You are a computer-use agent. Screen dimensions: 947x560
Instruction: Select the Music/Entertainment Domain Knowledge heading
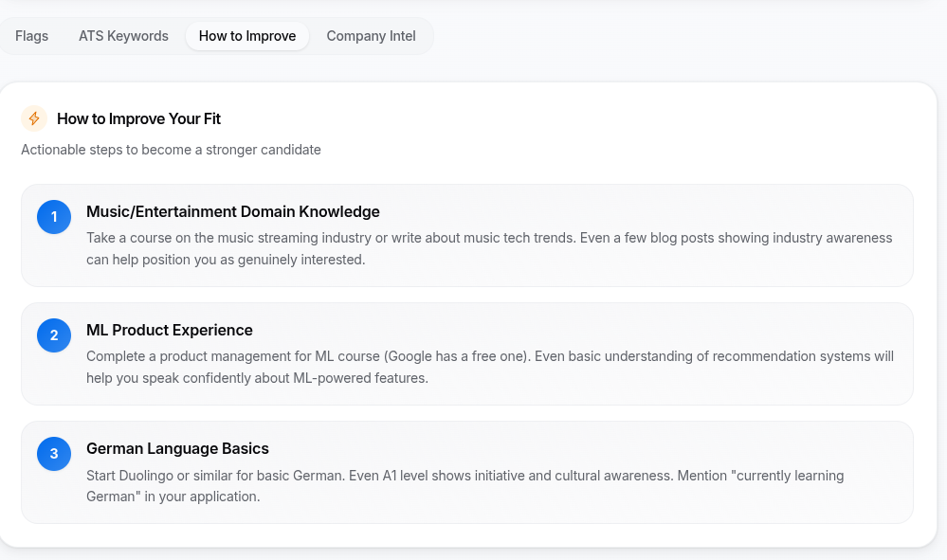coord(233,212)
